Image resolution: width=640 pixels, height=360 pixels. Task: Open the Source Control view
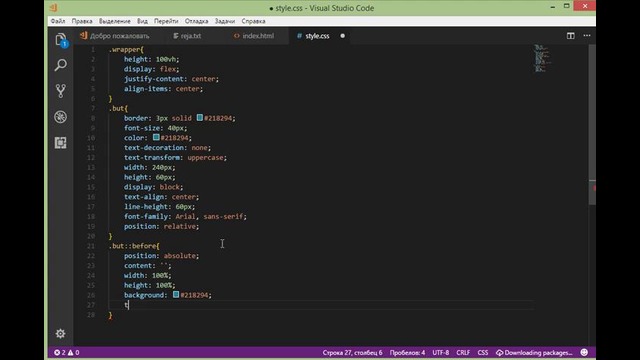coord(60,91)
